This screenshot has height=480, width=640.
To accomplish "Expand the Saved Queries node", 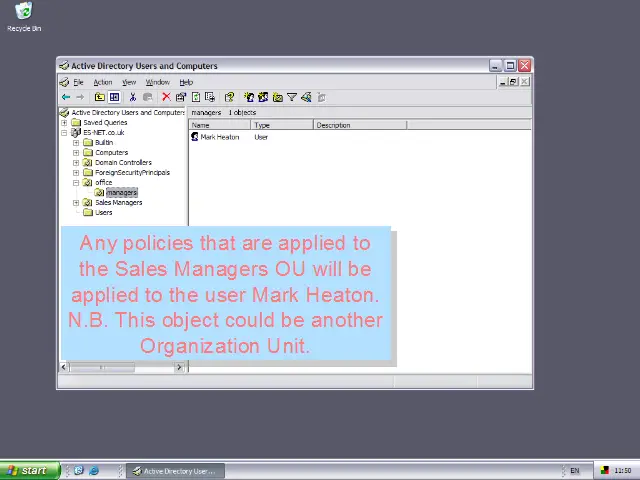I will (64, 122).
